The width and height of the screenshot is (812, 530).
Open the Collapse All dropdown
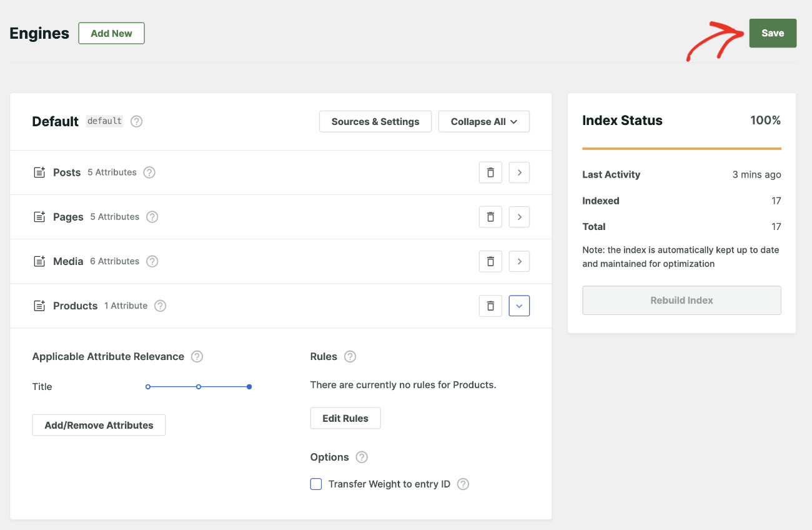[483, 121]
